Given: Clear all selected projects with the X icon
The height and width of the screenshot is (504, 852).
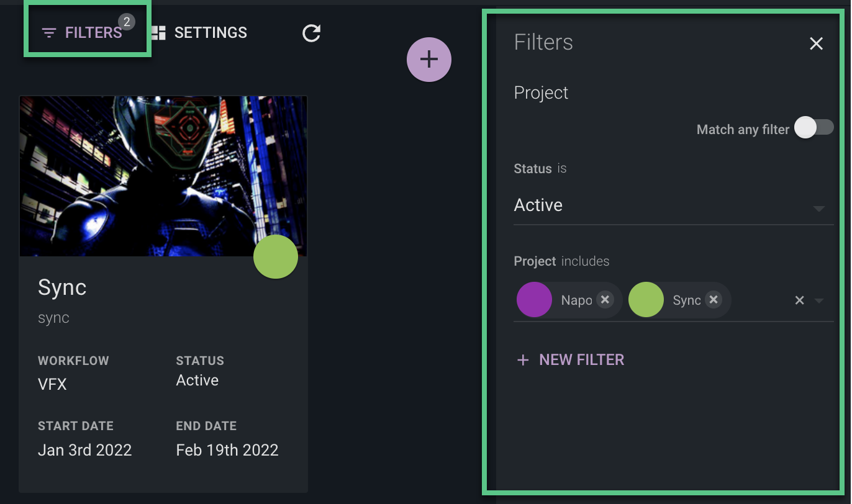Looking at the screenshot, I should click(799, 300).
